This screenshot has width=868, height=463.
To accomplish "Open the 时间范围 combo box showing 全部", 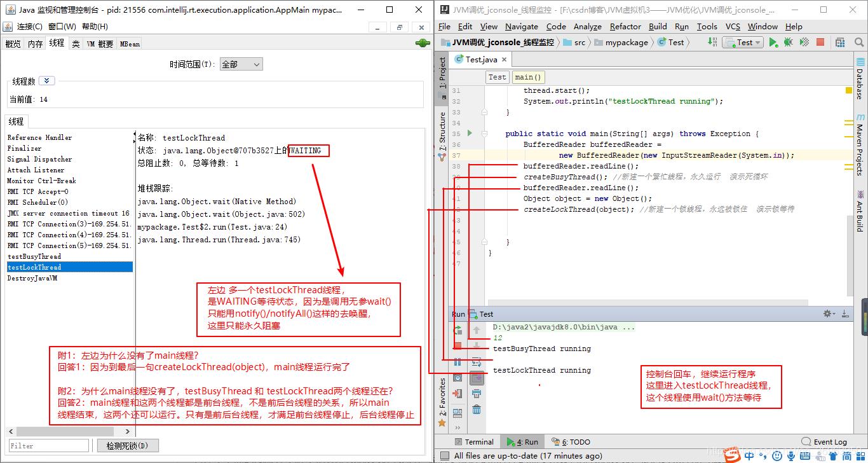I will click(x=241, y=64).
